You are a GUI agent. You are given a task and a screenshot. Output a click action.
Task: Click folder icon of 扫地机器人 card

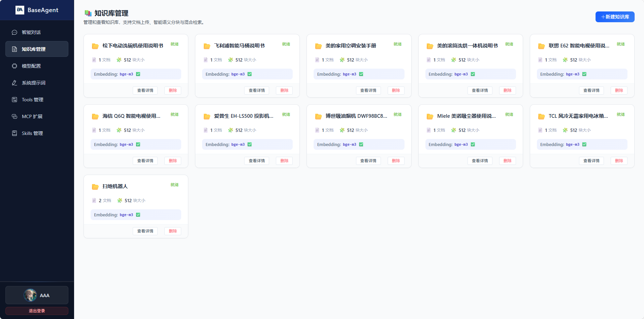pos(95,187)
